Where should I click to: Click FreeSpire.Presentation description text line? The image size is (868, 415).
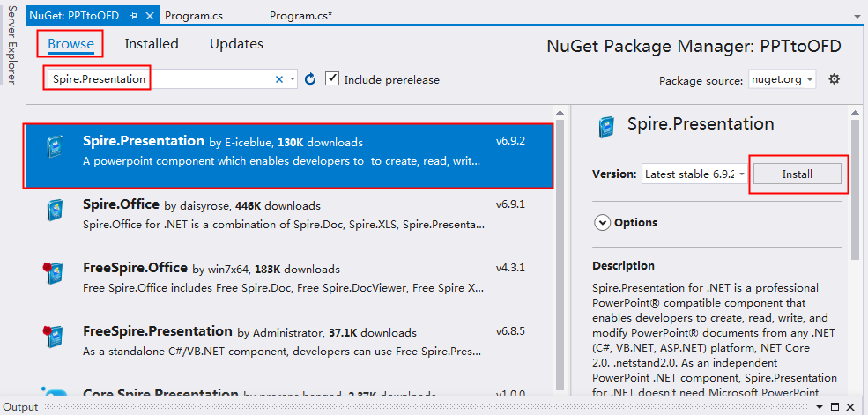(283, 352)
